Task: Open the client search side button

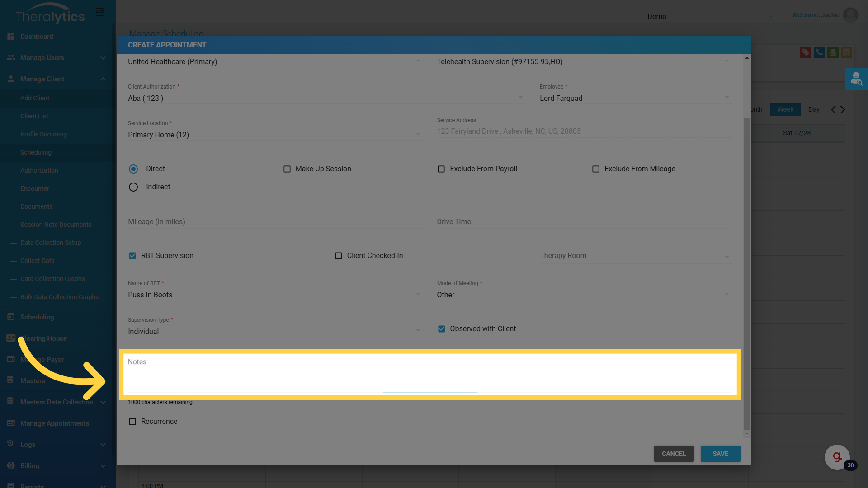Action: pos(856,79)
